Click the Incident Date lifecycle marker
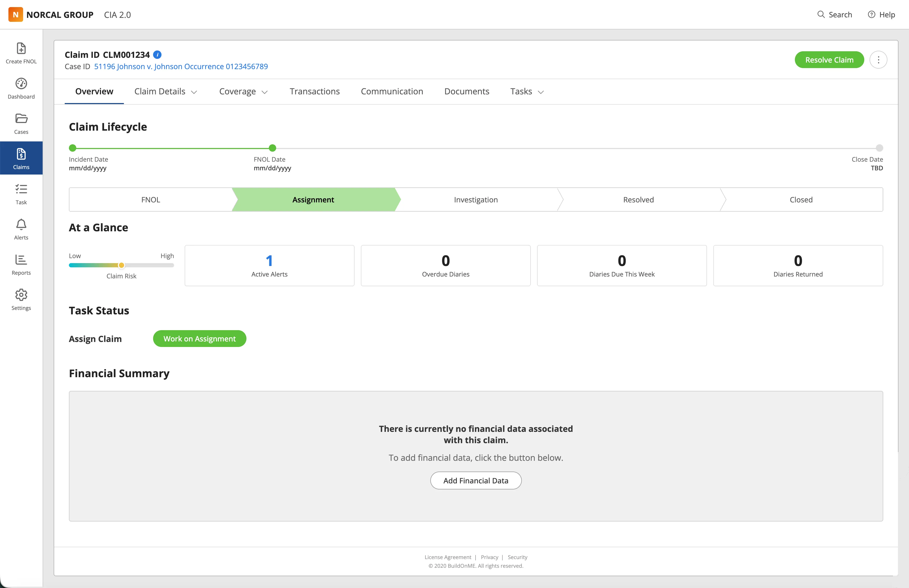This screenshot has width=909, height=588. [x=73, y=148]
